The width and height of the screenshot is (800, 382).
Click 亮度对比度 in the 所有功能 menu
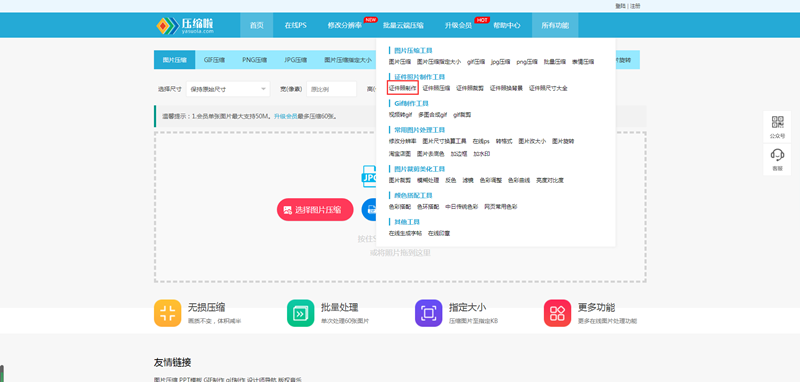[x=550, y=180]
